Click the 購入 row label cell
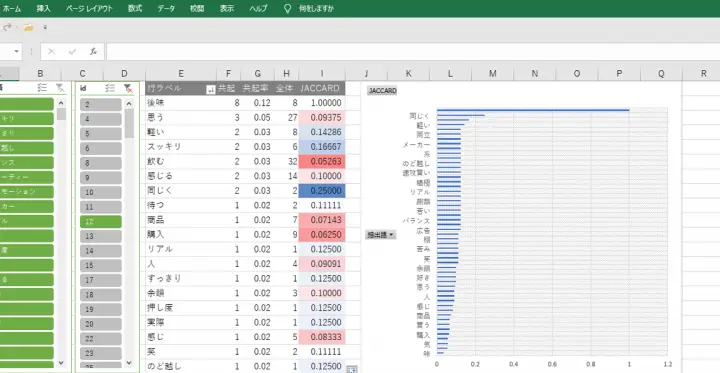The image size is (720, 373). 181,235
